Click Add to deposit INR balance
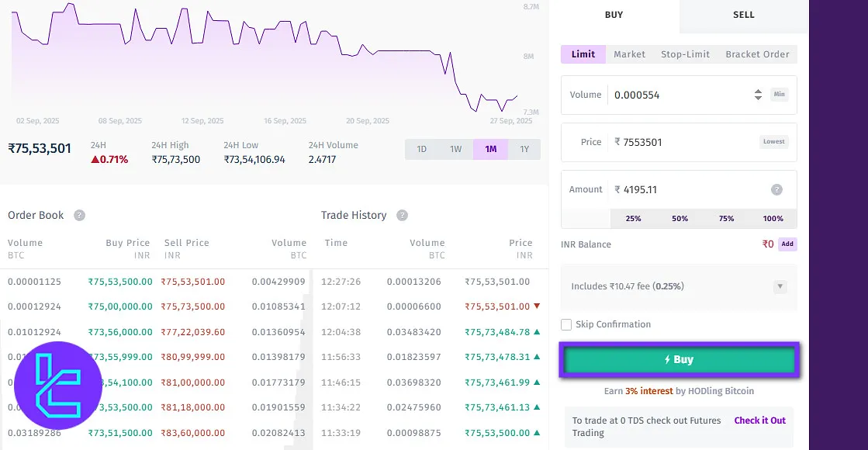The width and height of the screenshot is (868, 450). [x=788, y=244]
